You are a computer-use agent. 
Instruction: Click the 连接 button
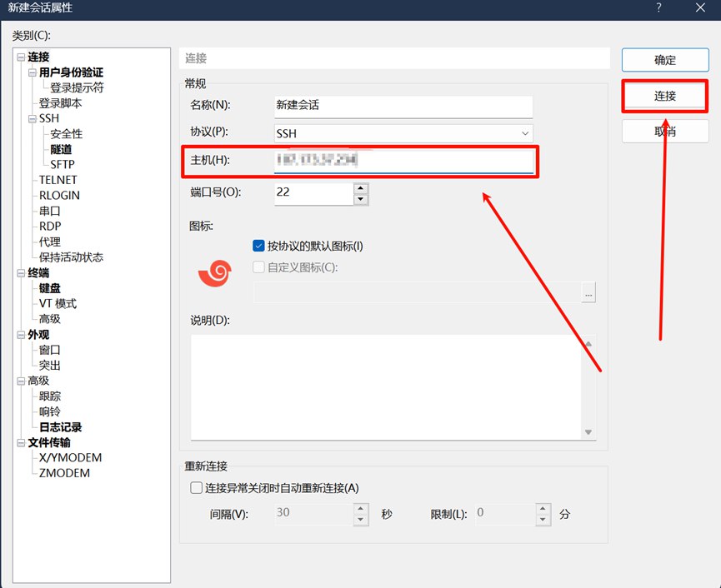coord(664,96)
